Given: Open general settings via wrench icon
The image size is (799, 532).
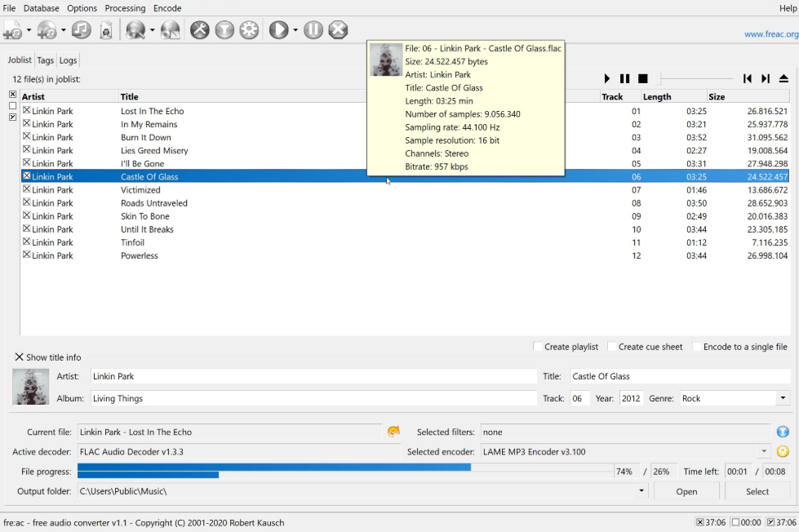Looking at the screenshot, I should tap(200, 30).
